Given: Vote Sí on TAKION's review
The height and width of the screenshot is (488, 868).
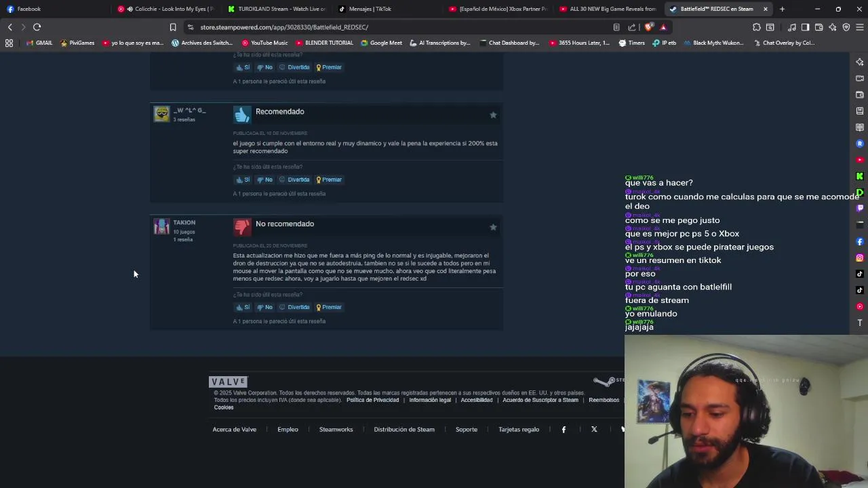Looking at the screenshot, I should tap(243, 307).
